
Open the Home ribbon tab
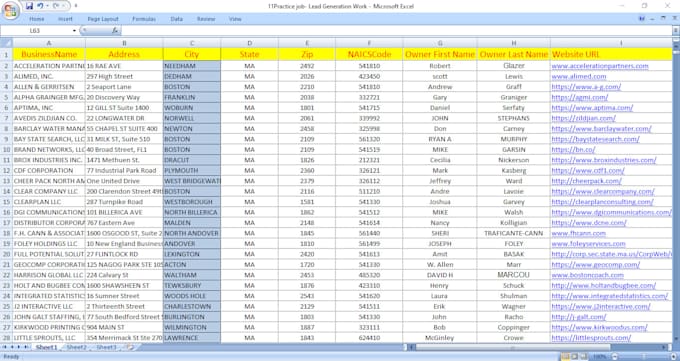tap(36, 19)
